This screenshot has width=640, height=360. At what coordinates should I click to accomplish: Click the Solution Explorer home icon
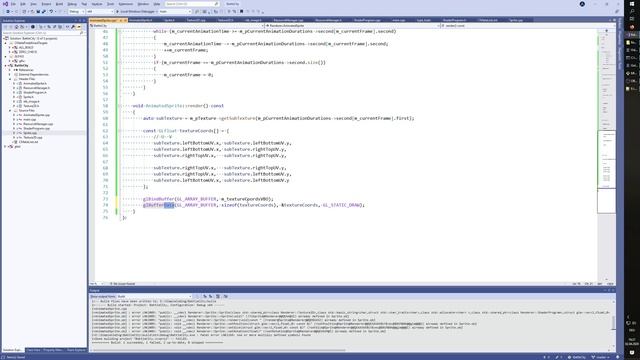click(17, 27)
